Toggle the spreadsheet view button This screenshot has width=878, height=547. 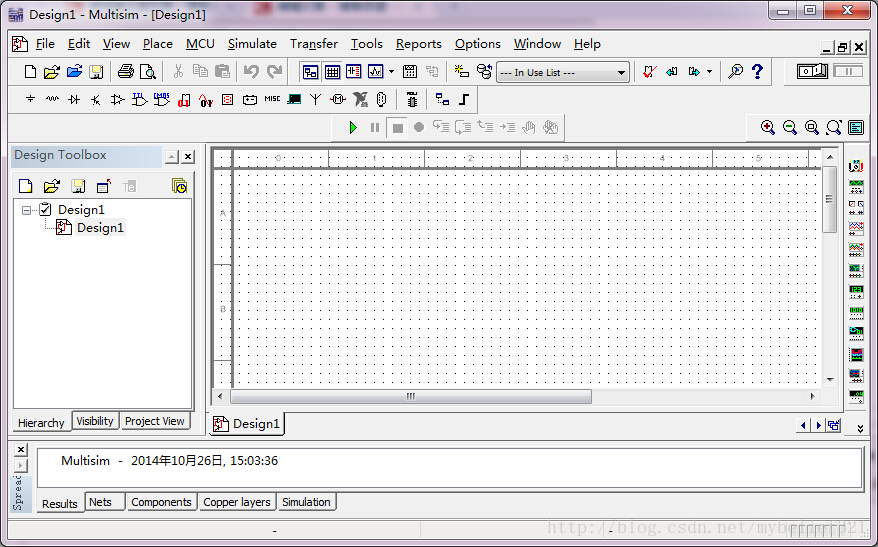[x=332, y=72]
